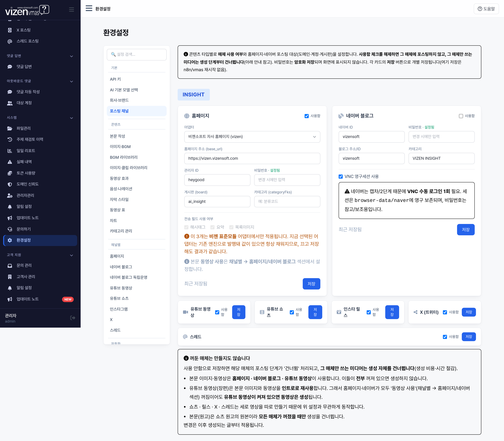Toggle 사용함 checkbox for 스레드 card
This screenshot has height=441, width=504.
click(445, 337)
